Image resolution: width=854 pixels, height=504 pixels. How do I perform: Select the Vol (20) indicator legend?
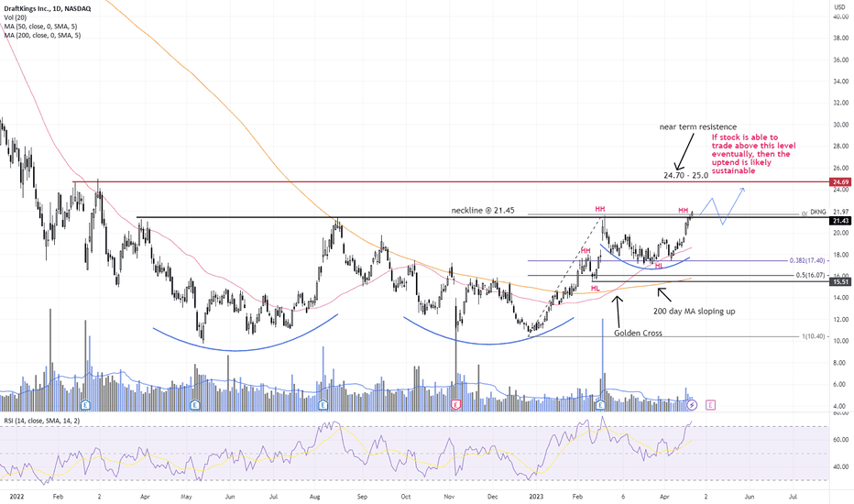pos(16,17)
